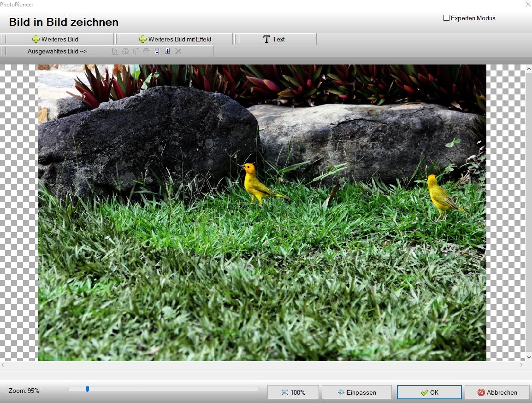Click the zoom slider handle
Viewport: 532px width, 403px height.
pyautogui.click(x=87, y=389)
